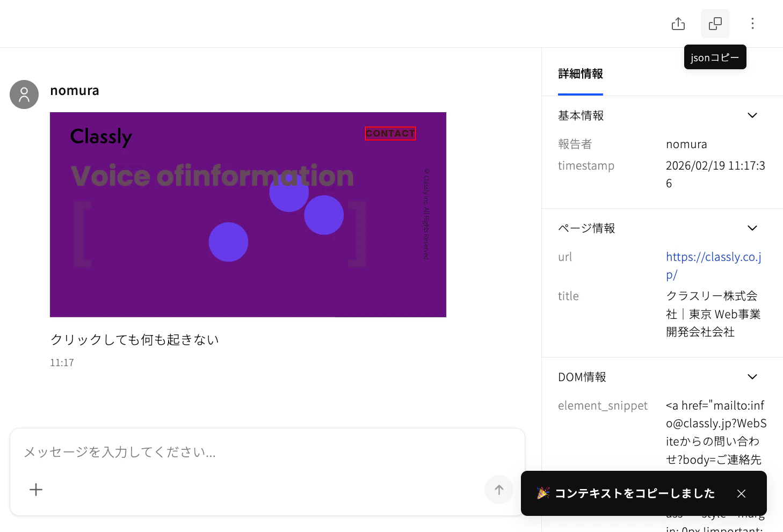
Task: Click the message input field
Action: (x=267, y=452)
